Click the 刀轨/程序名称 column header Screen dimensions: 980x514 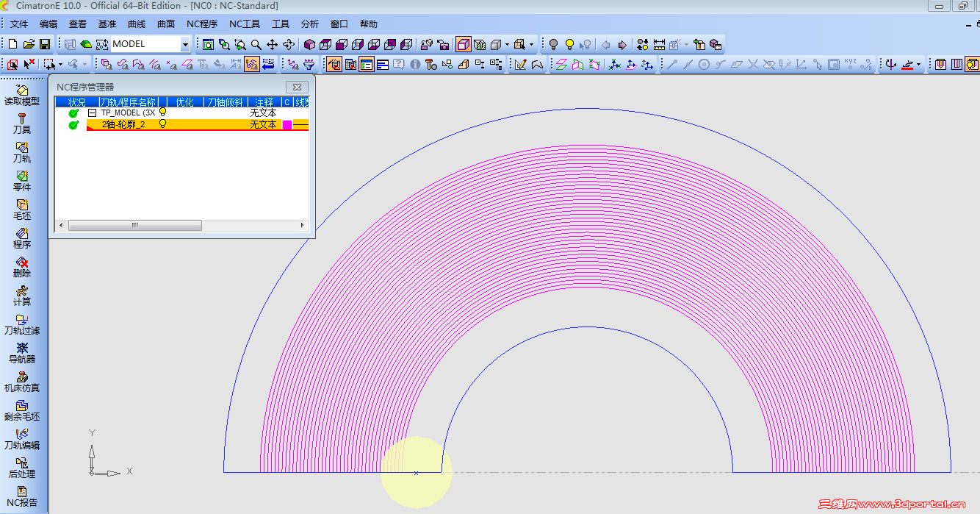click(128, 102)
